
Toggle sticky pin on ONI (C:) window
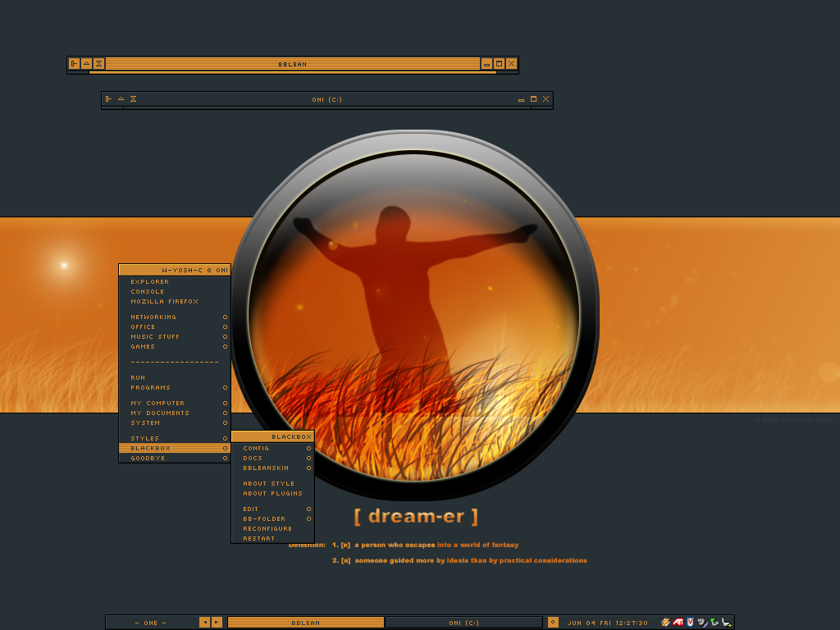[108, 99]
